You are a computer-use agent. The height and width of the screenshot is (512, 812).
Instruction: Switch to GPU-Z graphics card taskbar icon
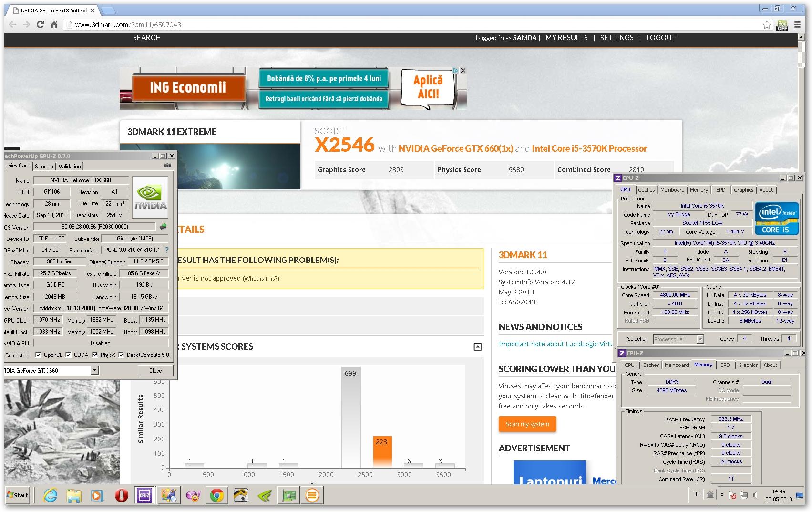(288, 495)
